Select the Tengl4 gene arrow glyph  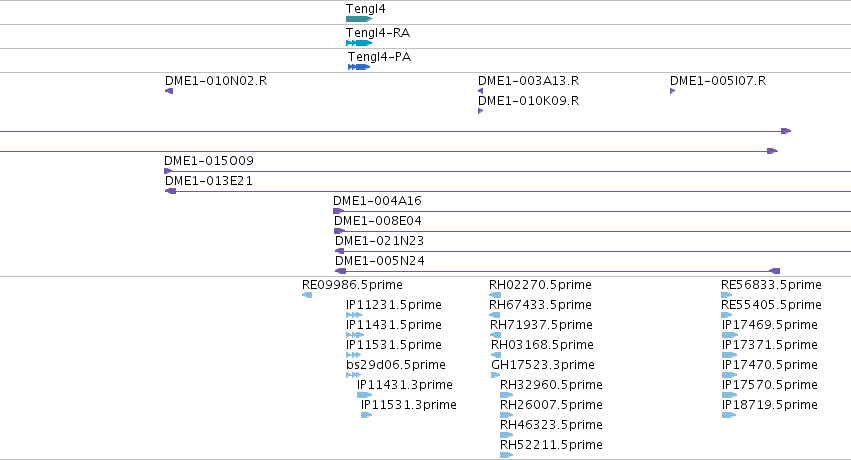[x=359, y=19]
